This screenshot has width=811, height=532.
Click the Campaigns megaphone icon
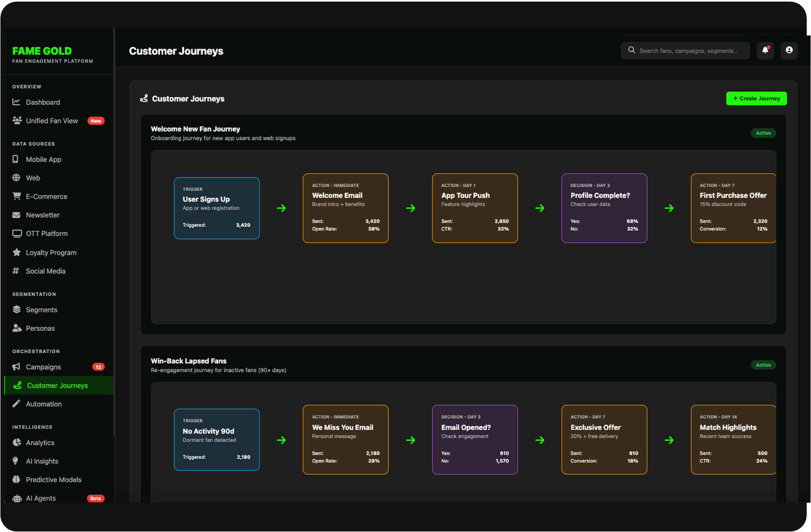16,367
